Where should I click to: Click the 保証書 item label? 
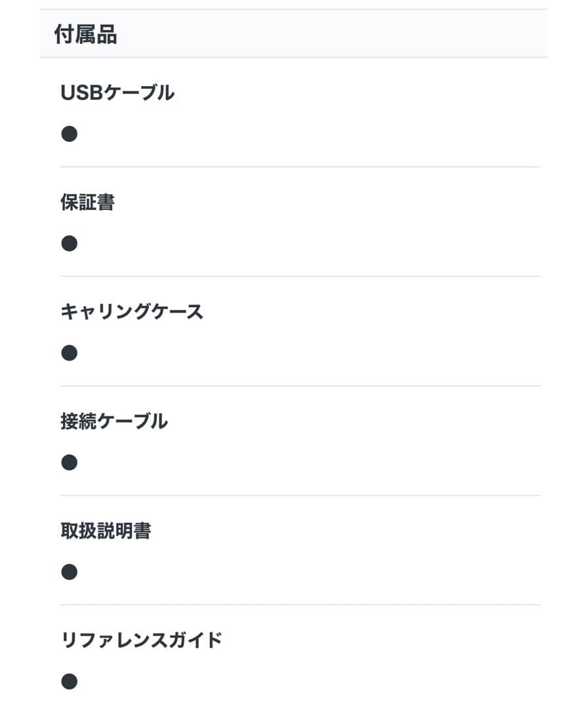(87, 203)
